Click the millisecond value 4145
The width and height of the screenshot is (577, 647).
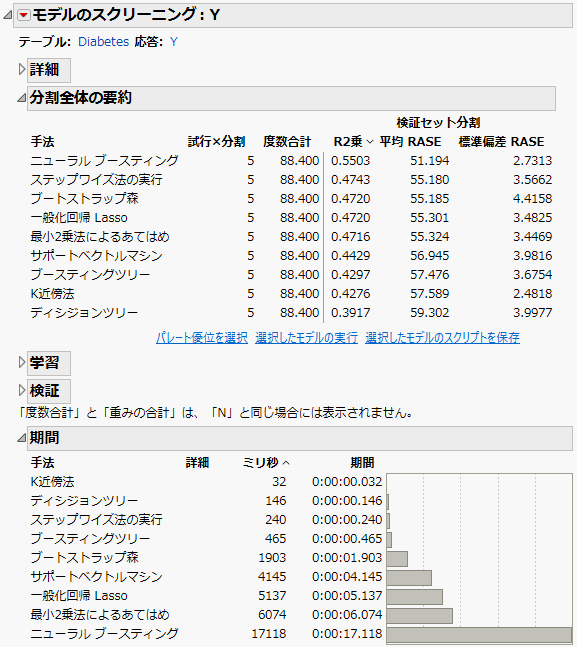pos(272,576)
